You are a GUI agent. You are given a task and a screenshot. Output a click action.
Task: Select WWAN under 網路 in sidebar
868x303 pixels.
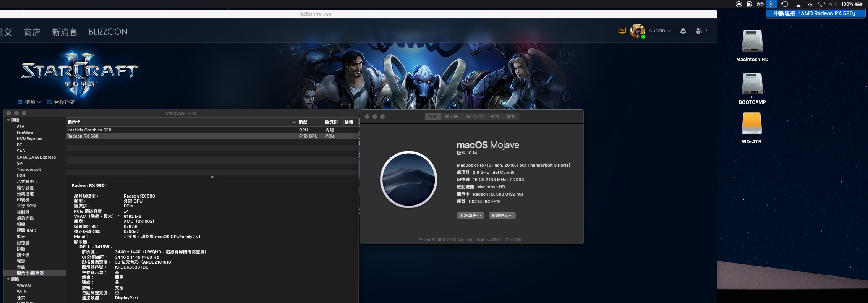[x=24, y=285]
